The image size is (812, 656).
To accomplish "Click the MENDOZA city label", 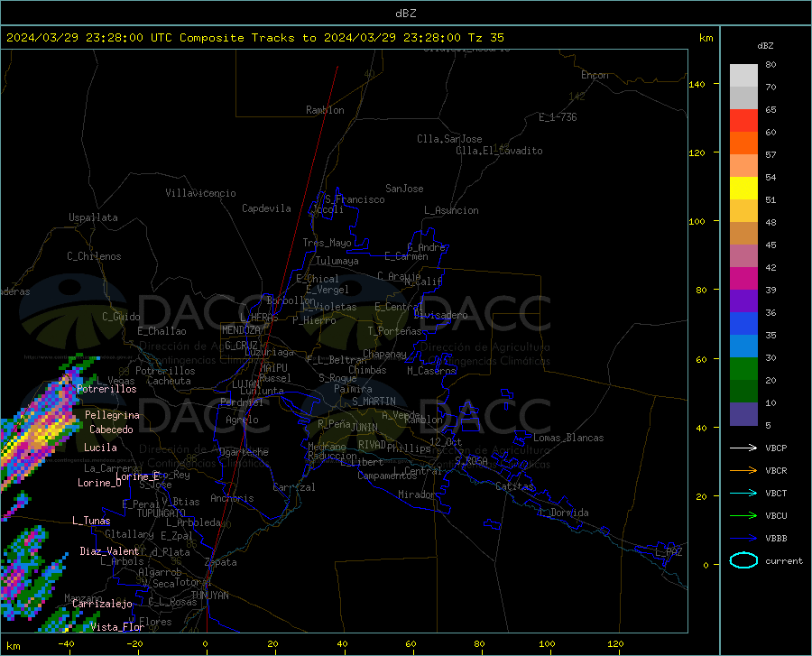I will coord(241,330).
